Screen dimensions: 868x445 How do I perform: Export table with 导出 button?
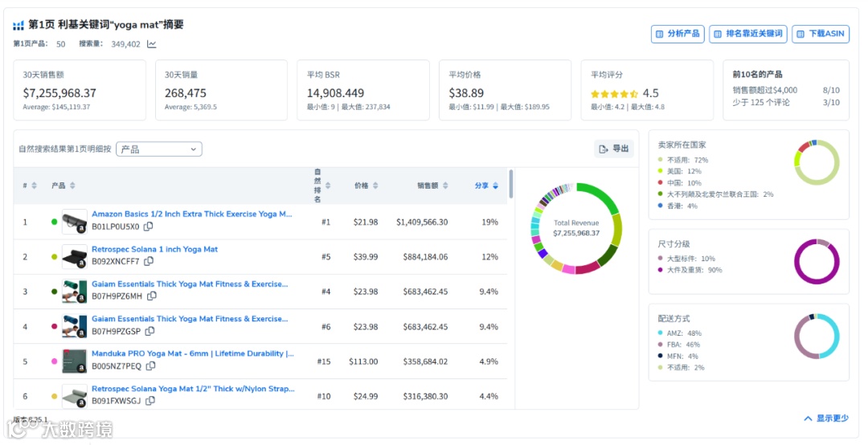tap(615, 149)
